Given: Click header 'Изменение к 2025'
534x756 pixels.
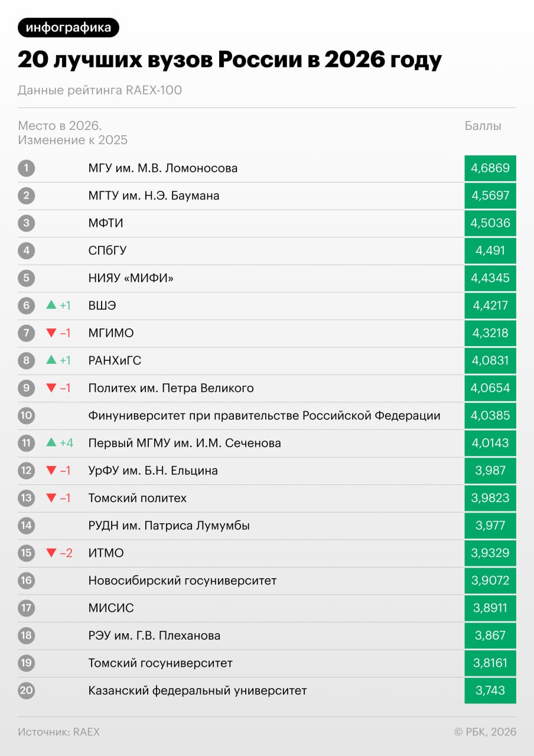Looking at the screenshot, I should click(73, 140).
